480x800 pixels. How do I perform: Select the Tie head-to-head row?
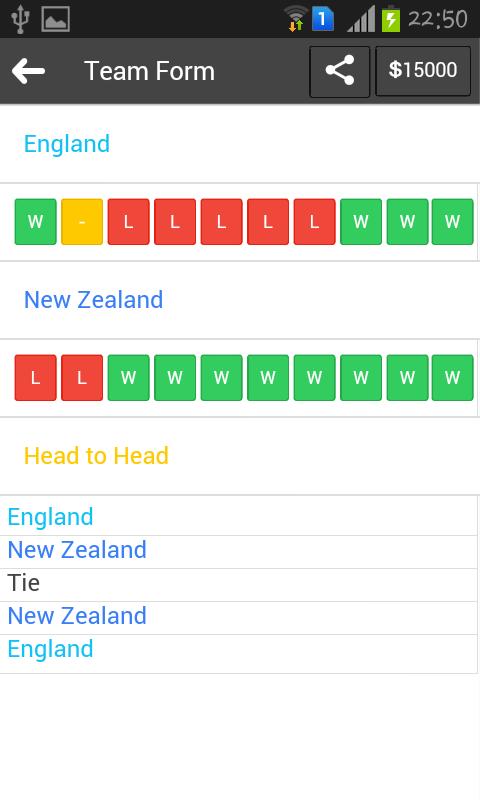point(239,585)
